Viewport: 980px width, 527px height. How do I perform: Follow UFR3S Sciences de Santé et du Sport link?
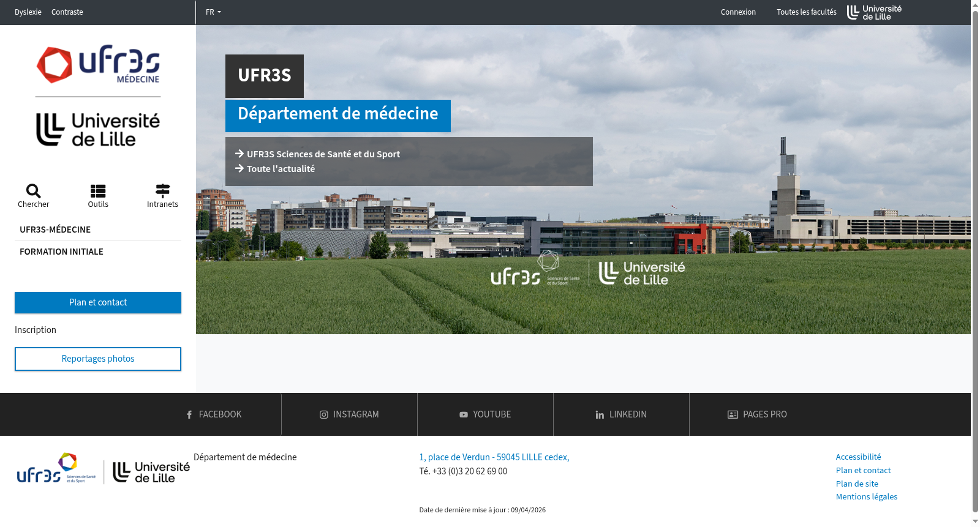317,154
